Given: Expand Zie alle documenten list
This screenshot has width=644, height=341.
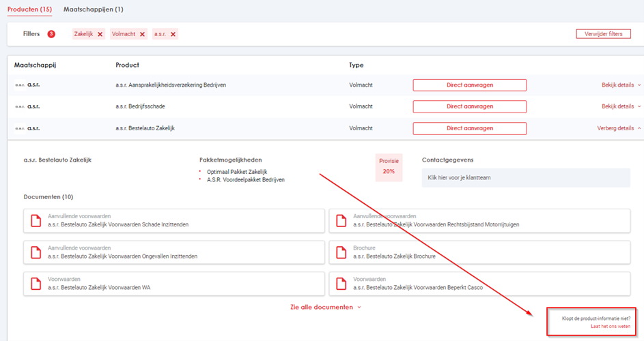Looking at the screenshot, I should pyautogui.click(x=325, y=308).
